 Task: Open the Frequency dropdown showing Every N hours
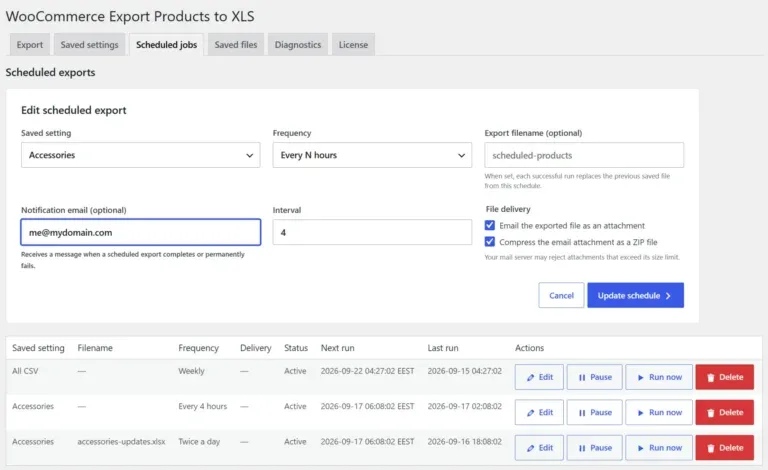click(372, 155)
